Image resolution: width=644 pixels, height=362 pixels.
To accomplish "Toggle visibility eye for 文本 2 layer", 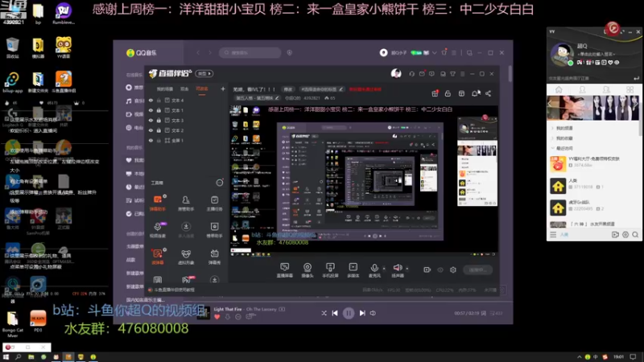I will [x=151, y=130].
